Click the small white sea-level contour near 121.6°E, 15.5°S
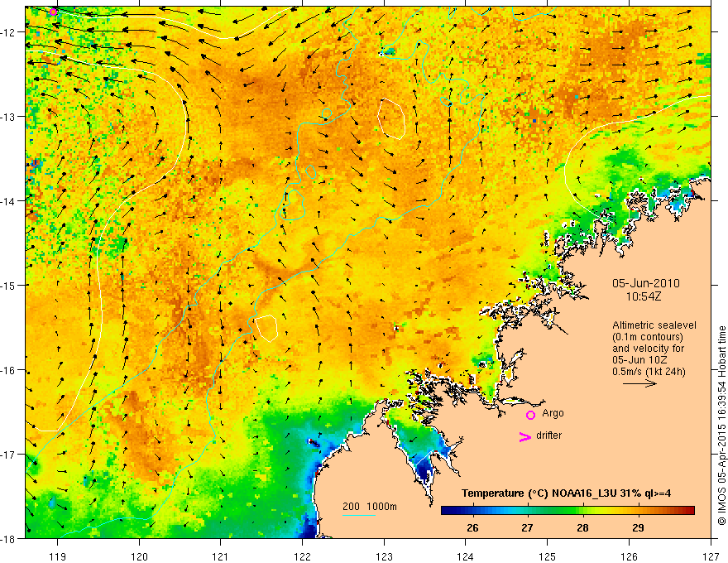728x563 pixels. click(x=266, y=329)
